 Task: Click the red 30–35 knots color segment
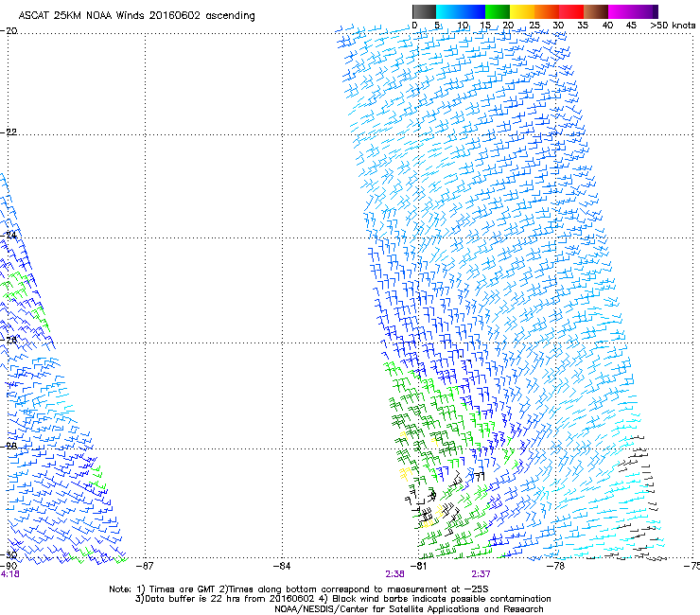pos(571,11)
